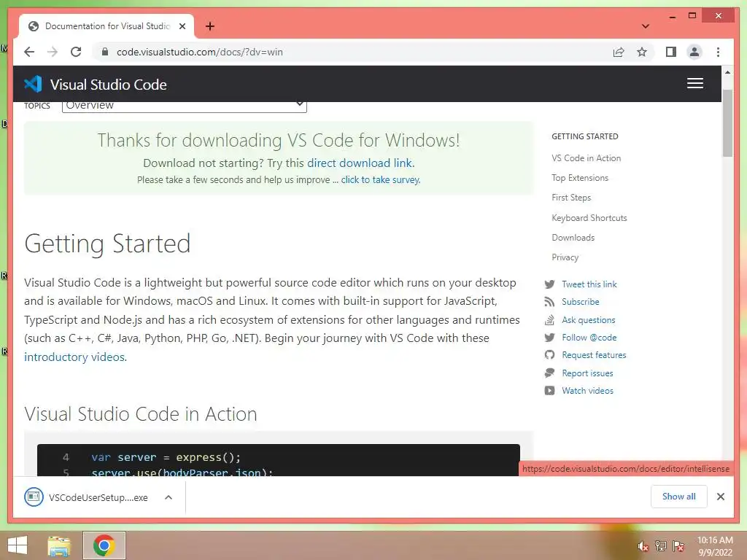Click the Watch videos link
The height and width of the screenshot is (560, 747).
[587, 391]
